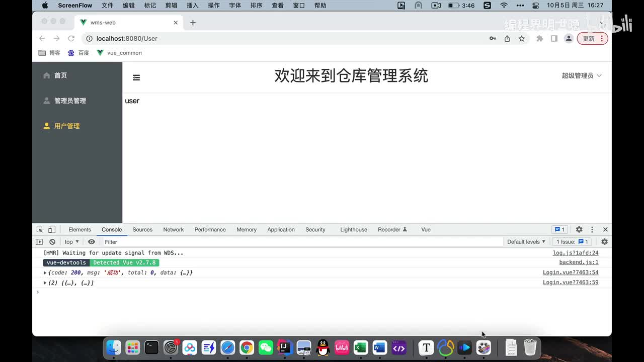The image size is (644, 362).
Task: Open IntelliJ IDEA from the Dock
Action: point(285,347)
